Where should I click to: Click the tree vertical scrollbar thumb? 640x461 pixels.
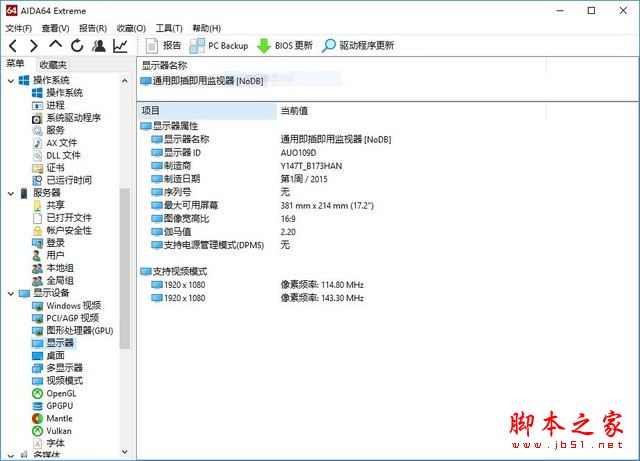point(125,269)
